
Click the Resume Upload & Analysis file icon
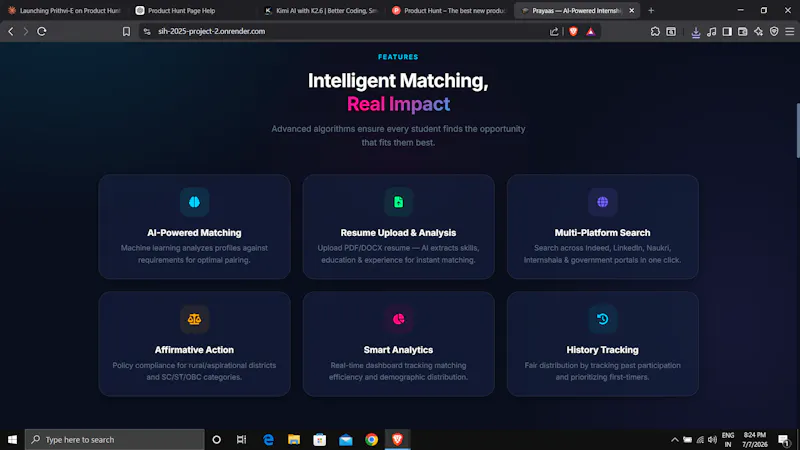(398, 202)
